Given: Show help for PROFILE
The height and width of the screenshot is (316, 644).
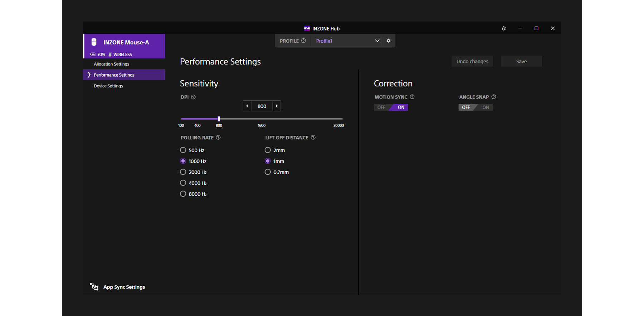Looking at the screenshot, I should 304,41.
